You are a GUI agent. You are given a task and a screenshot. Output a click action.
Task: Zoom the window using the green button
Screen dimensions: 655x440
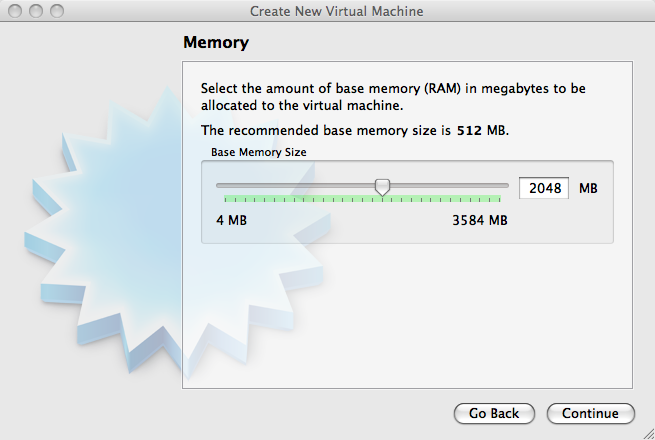coord(55,12)
